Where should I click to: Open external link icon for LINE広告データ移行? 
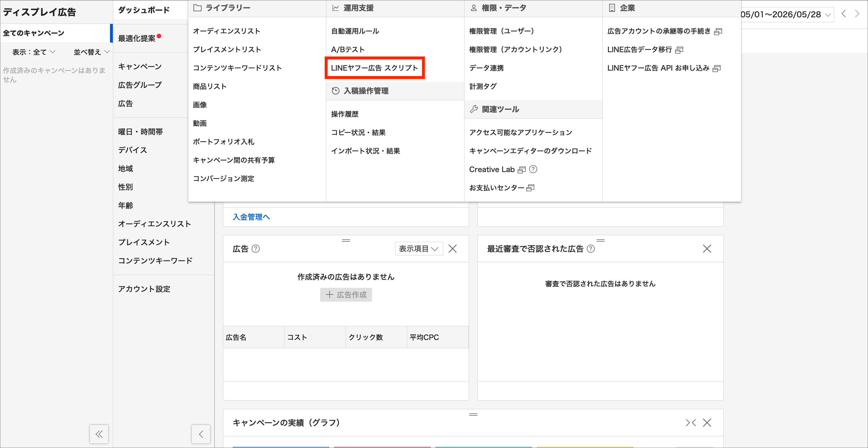pyautogui.click(x=679, y=50)
